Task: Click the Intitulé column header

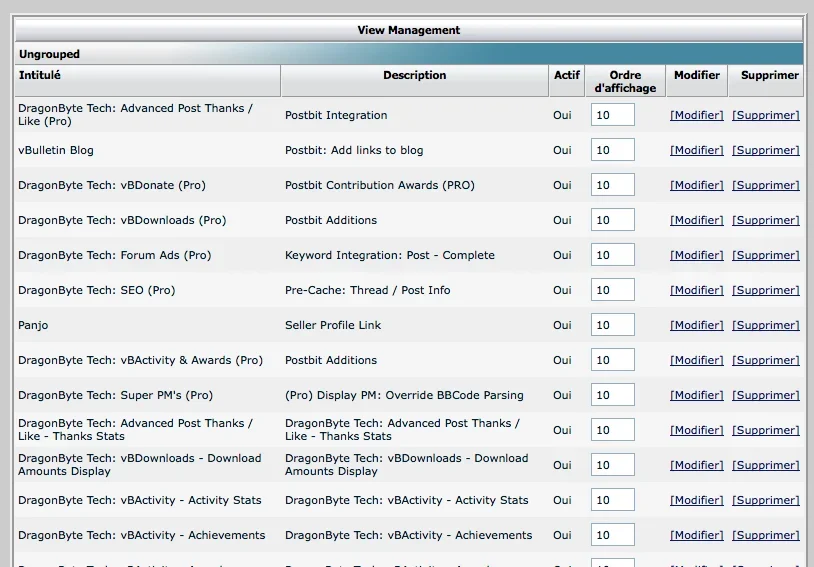Action: 147,80
